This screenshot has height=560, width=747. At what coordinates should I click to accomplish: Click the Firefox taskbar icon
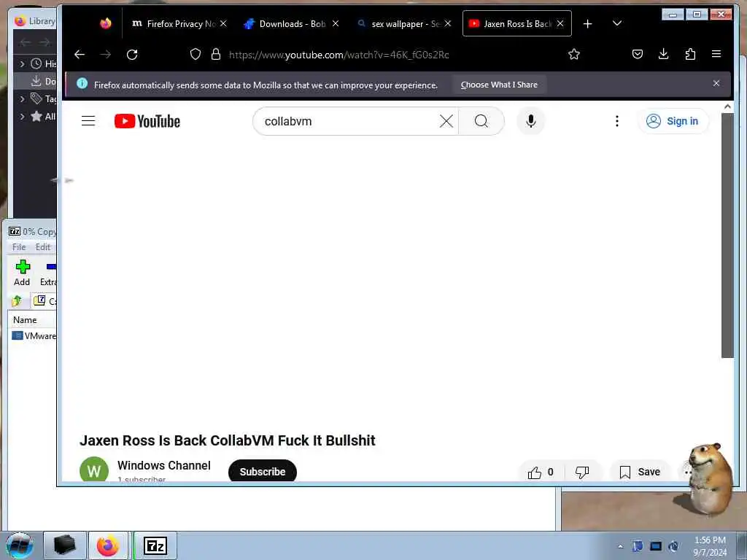pyautogui.click(x=108, y=545)
